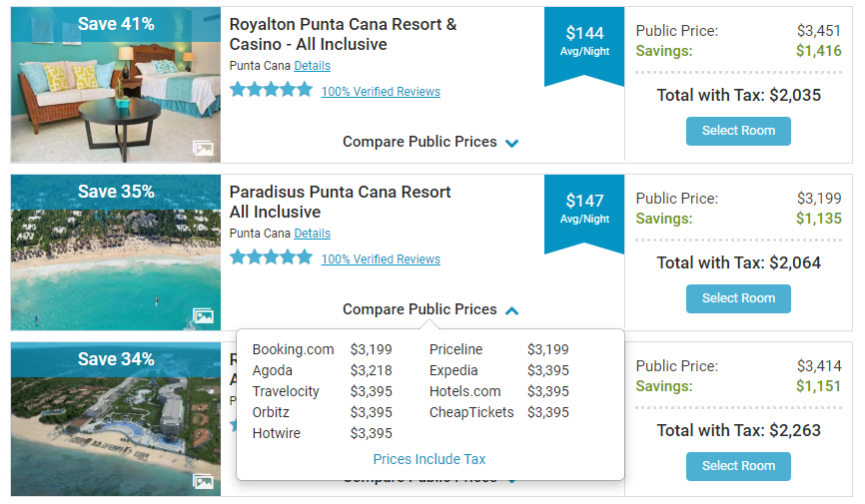Click Royalton $144 Avg/Night price badge

pos(584,42)
